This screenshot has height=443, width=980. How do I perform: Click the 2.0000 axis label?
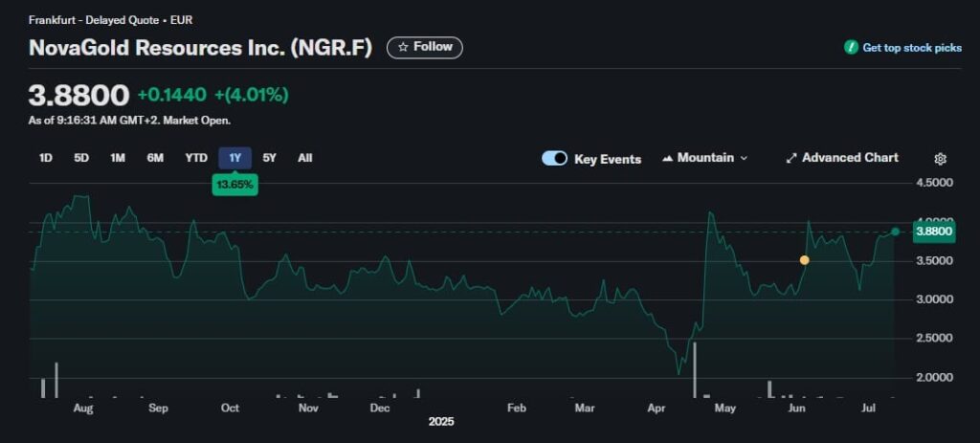click(x=933, y=377)
